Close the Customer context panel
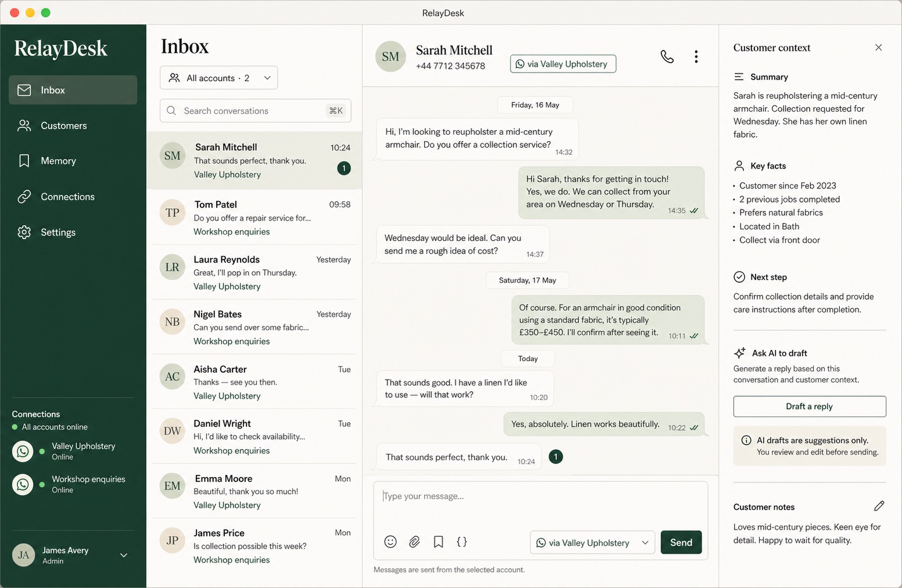 pyautogui.click(x=878, y=48)
